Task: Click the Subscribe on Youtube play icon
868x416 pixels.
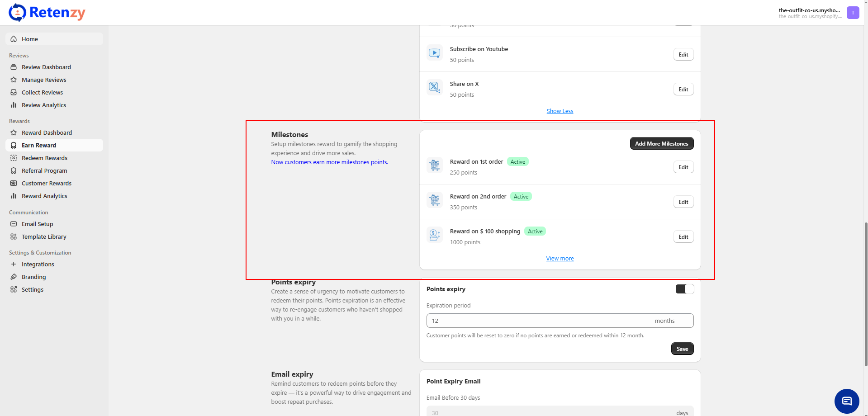Action: [434, 53]
